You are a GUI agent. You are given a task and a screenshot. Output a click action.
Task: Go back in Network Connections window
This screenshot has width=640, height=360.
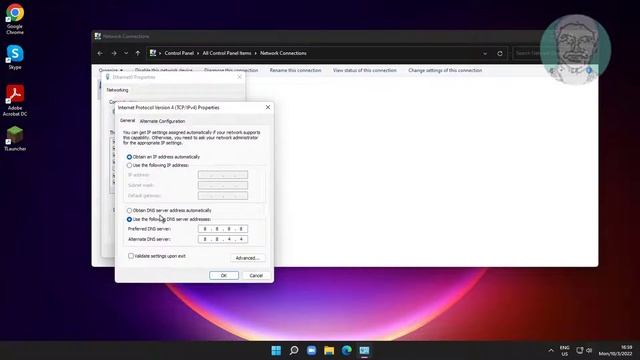(x=100, y=53)
